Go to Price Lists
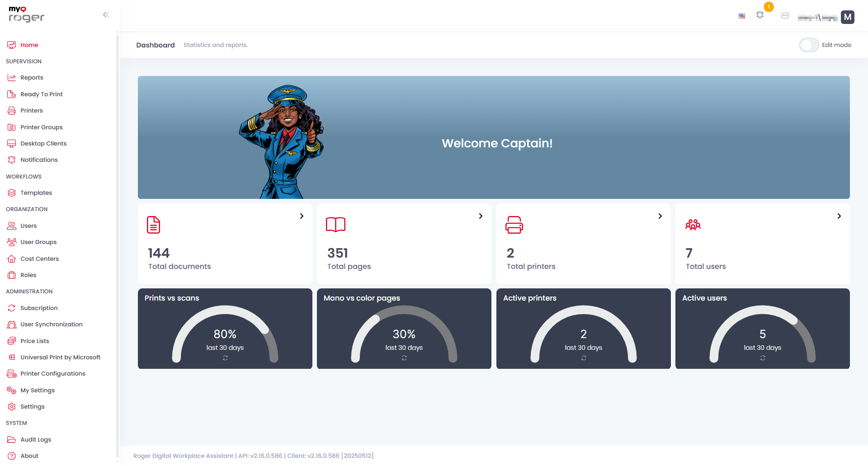The width and height of the screenshot is (868, 466). pyautogui.click(x=35, y=341)
